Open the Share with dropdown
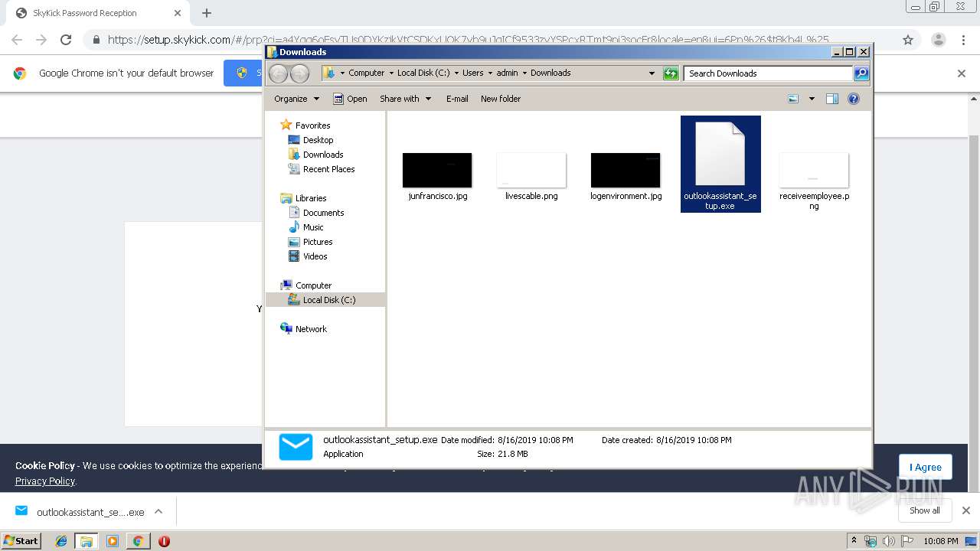 (405, 99)
